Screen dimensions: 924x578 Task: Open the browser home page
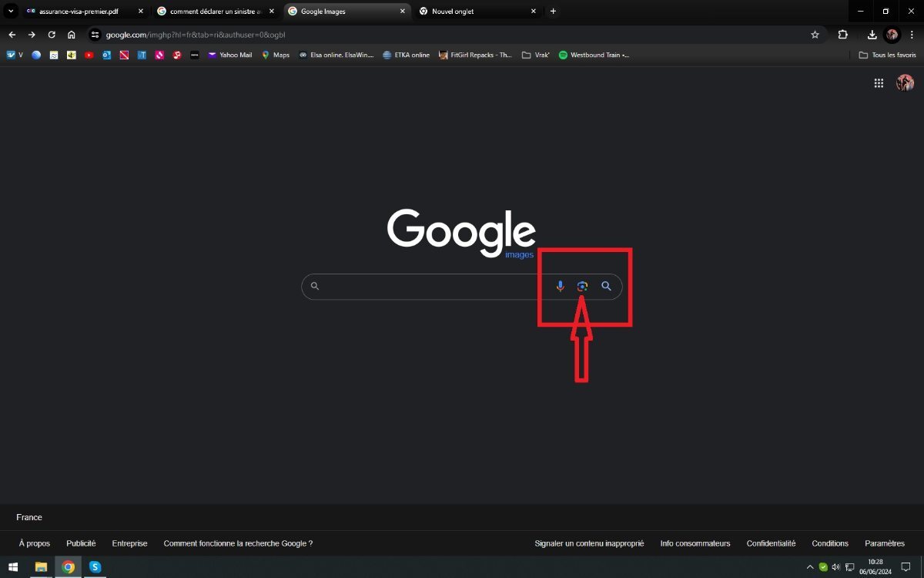(x=72, y=35)
